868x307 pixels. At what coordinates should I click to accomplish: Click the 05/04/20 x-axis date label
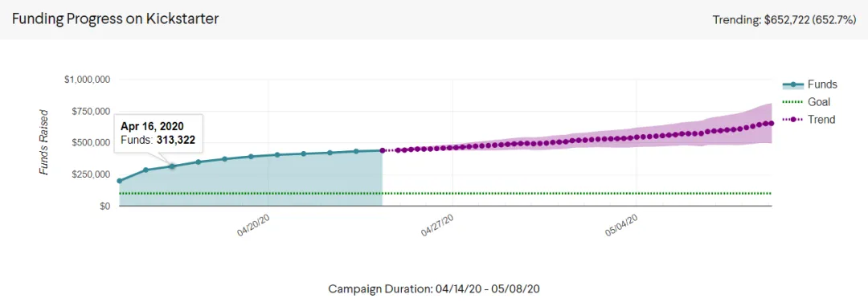[621, 225]
